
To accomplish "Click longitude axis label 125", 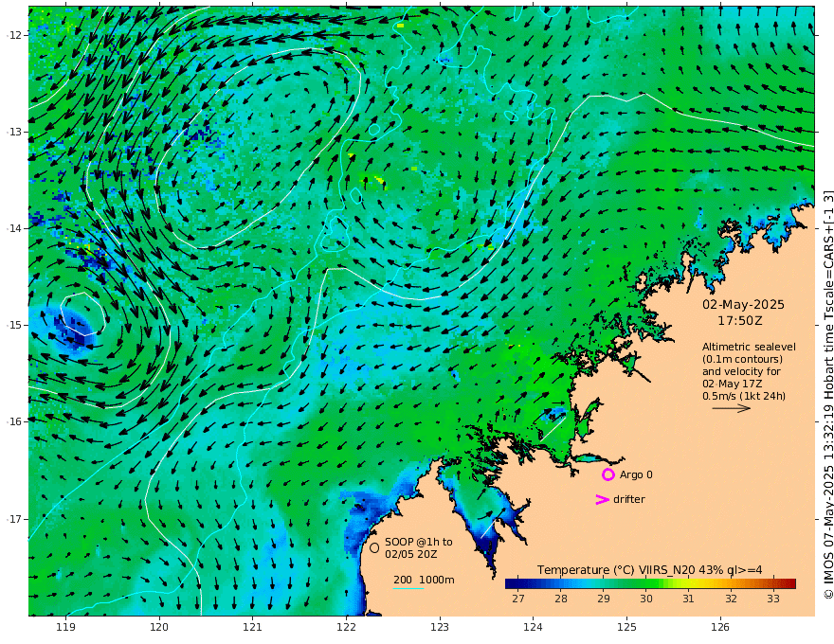I will tap(626, 627).
